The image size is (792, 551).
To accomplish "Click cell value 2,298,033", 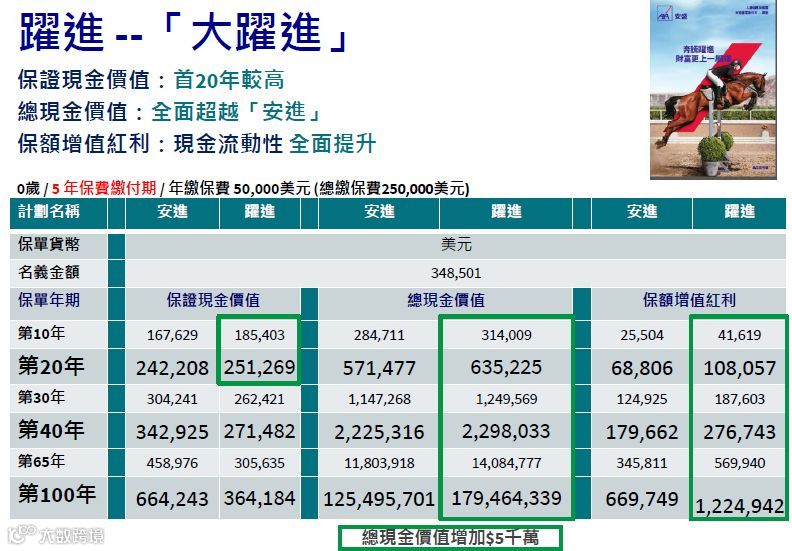I will pos(506,431).
